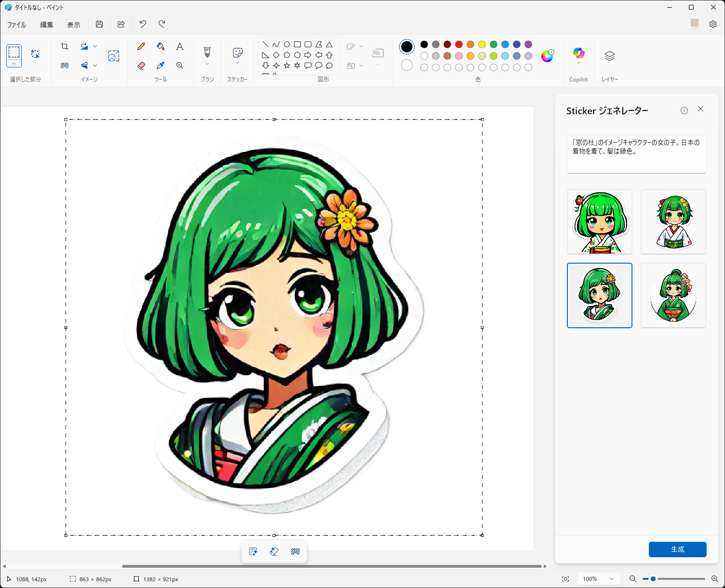Close the Sticker ジェネレーター panel
The image size is (725, 588).
click(700, 109)
